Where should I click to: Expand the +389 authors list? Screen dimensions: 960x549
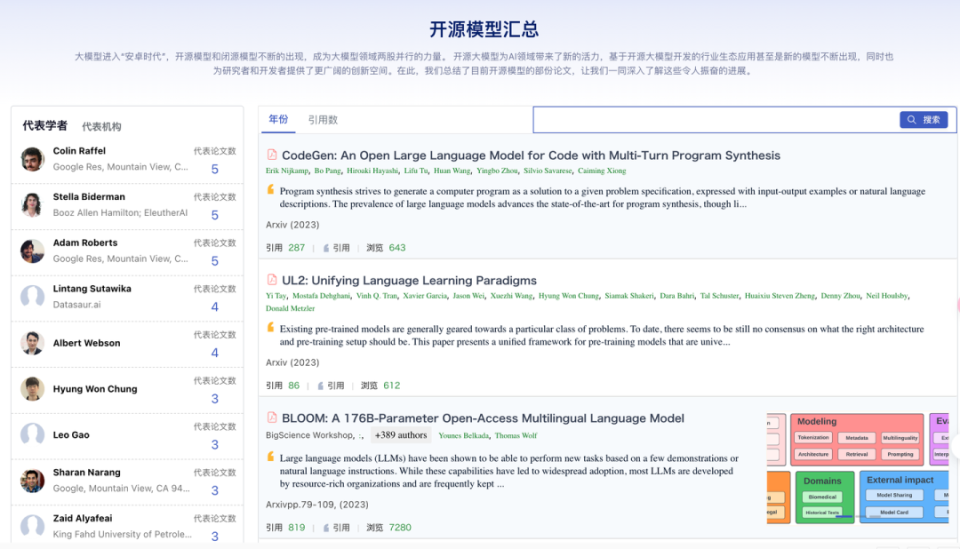[x=401, y=435]
